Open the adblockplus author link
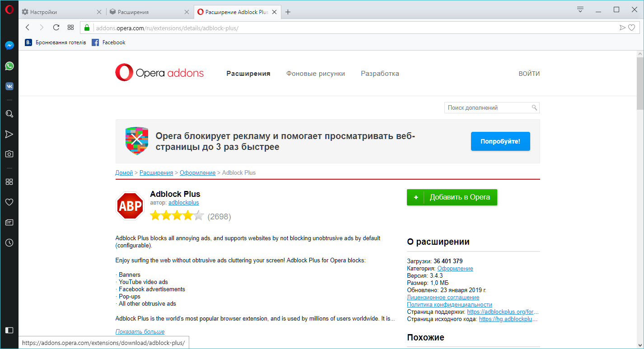The image size is (644, 349). tap(183, 203)
